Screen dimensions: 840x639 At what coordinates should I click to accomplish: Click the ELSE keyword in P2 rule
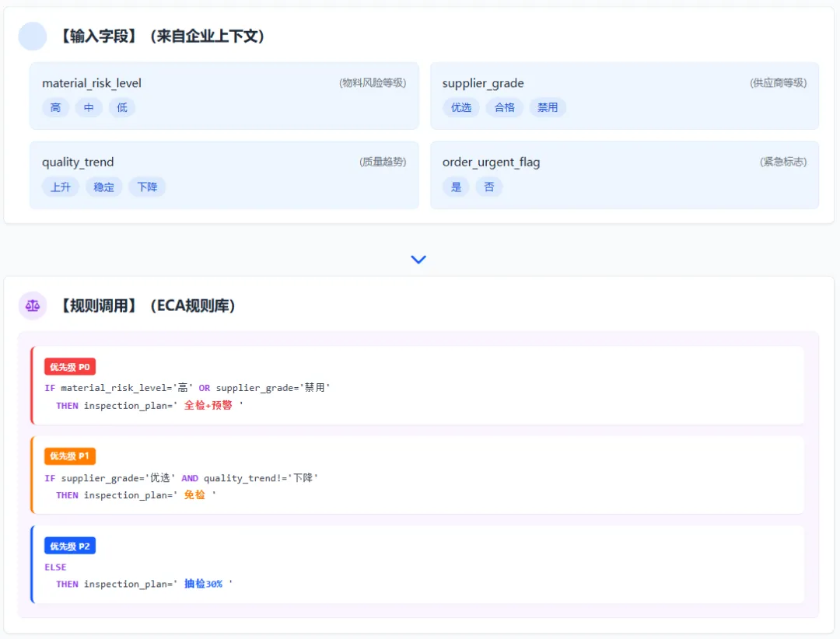55,567
